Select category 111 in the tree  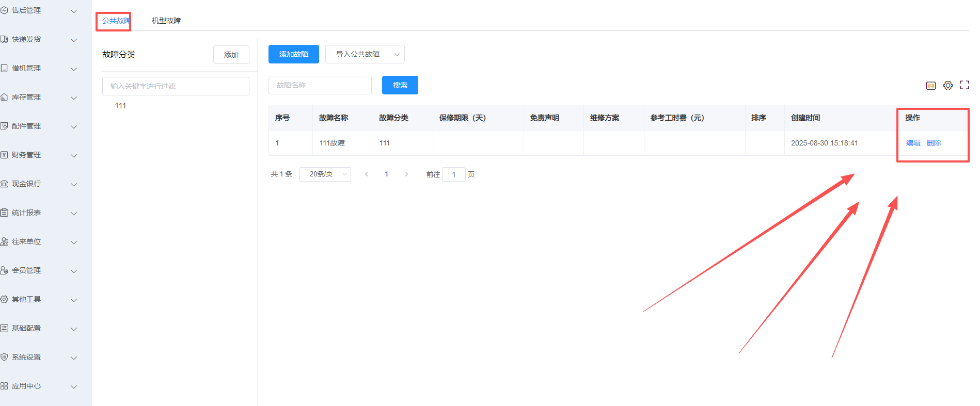pyautogui.click(x=120, y=106)
